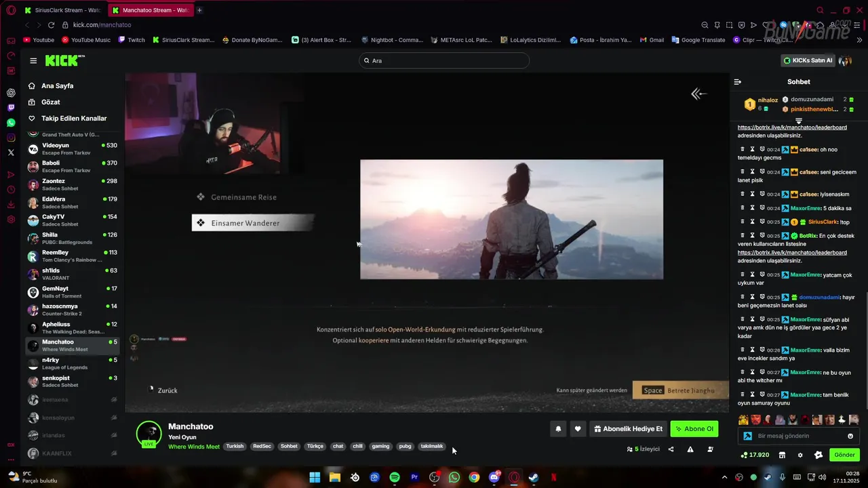Viewport: 868px width, 488px height.
Task: Open Takip Edilen Kanallar section
Action: click(x=68, y=119)
